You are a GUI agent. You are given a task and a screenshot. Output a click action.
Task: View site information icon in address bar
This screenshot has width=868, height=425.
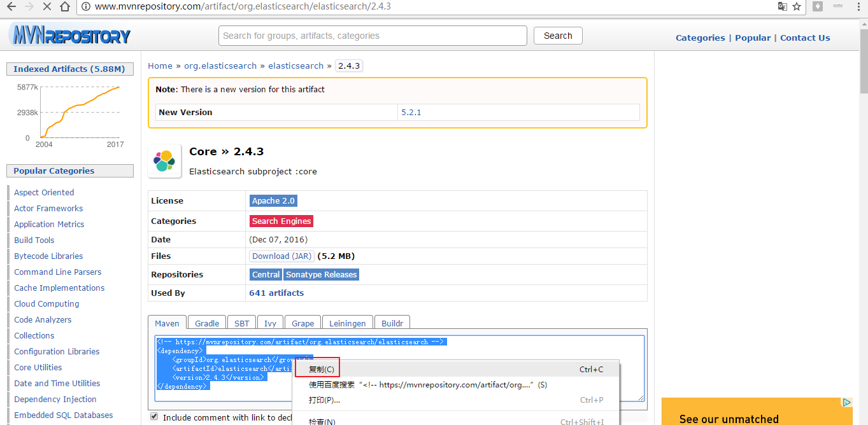(x=86, y=6)
